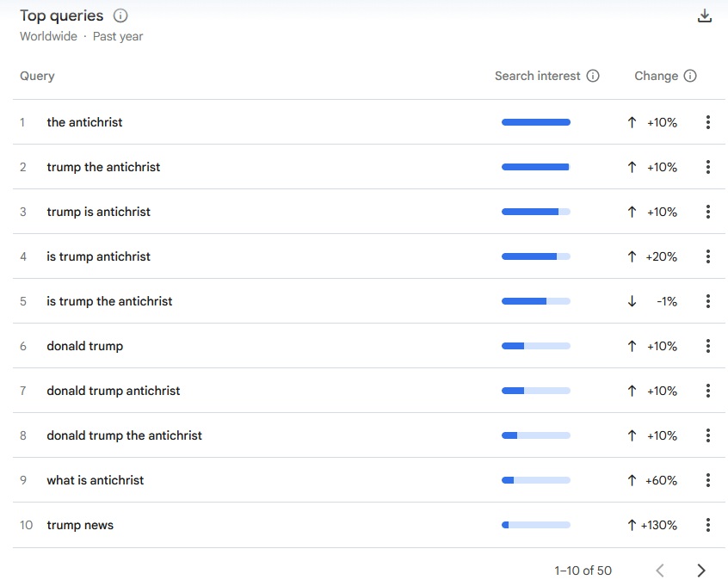Click the '1–10 of 50' pagination text
This screenshot has height=586, width=728.
click(x=583, y=571)
